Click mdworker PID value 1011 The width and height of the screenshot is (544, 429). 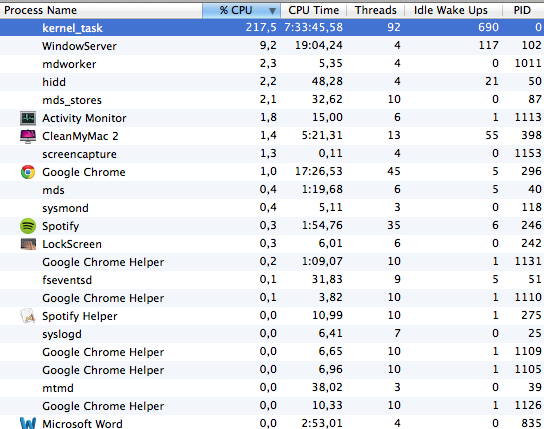click(x=528, y=63)
